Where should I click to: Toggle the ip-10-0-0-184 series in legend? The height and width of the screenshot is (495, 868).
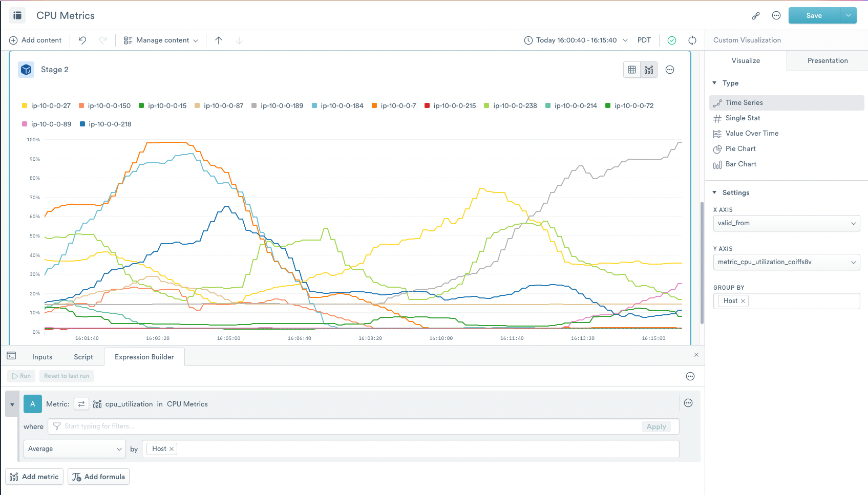[337, 105]
